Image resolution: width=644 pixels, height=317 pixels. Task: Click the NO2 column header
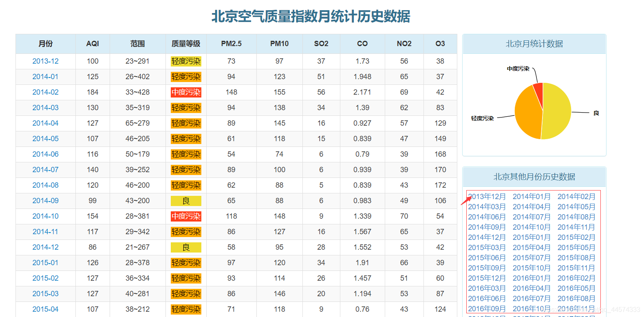404,44
